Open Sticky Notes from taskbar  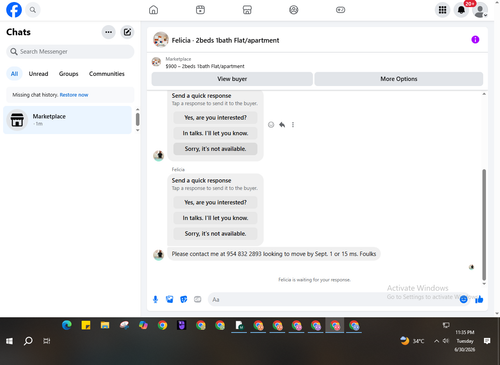[86, 325]
